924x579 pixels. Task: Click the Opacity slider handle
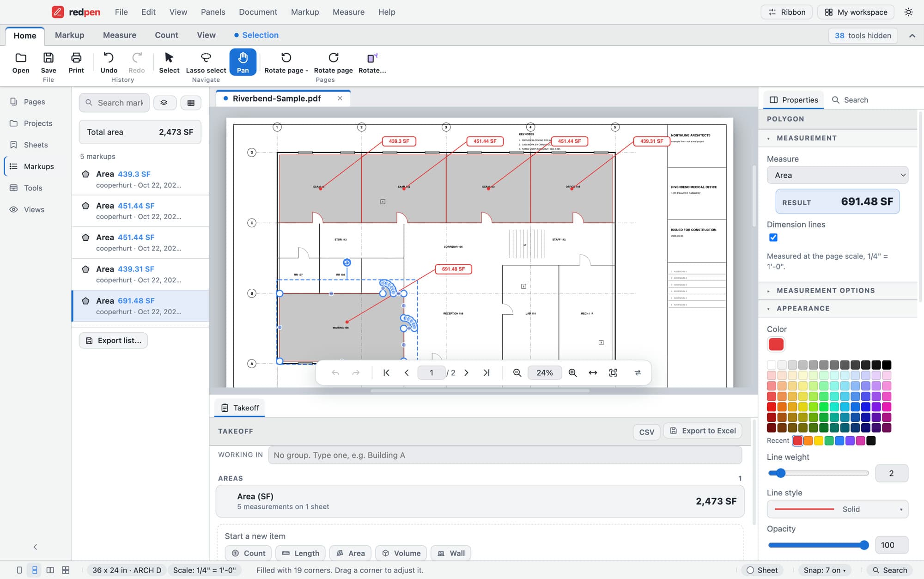(864, 545)
